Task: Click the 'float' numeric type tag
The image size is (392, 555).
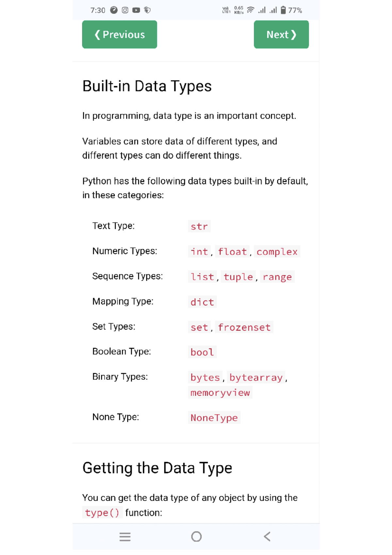Action: tap(232, 251)
